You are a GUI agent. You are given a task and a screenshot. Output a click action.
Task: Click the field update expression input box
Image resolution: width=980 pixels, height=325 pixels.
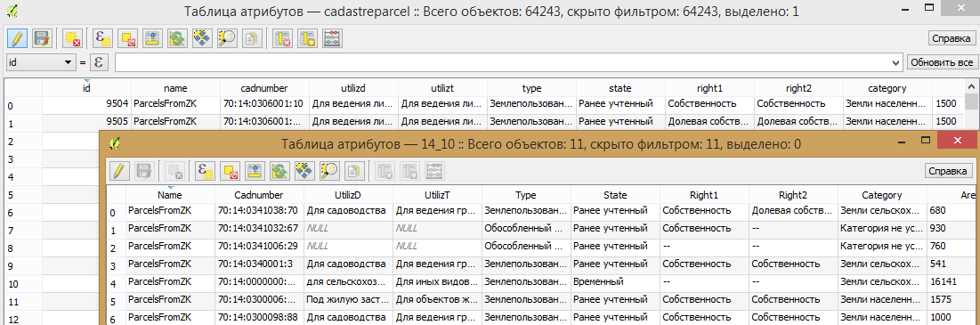pyautogui.click(x=503, y=62)
